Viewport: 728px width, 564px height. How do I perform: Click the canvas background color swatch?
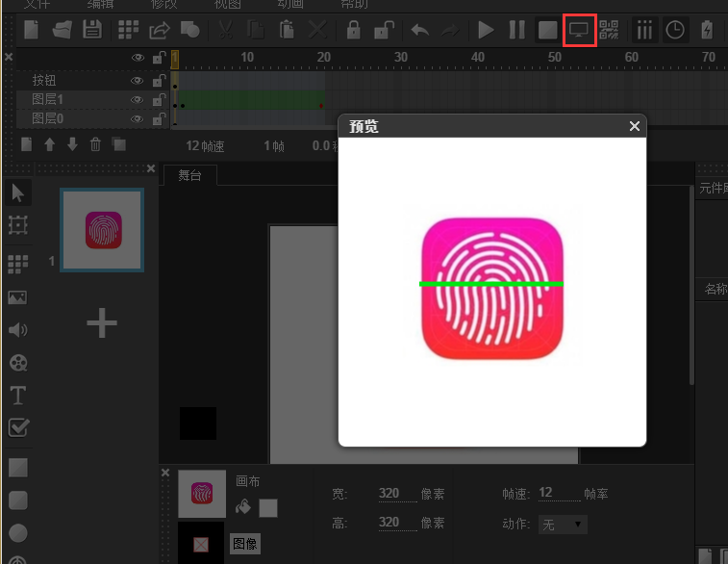tap(268, 507)
